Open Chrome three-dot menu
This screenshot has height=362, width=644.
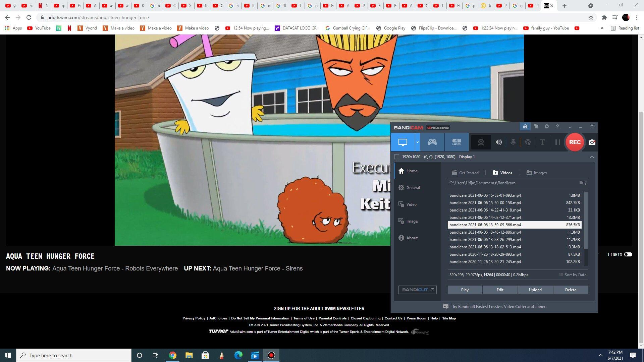click(637, 17)
